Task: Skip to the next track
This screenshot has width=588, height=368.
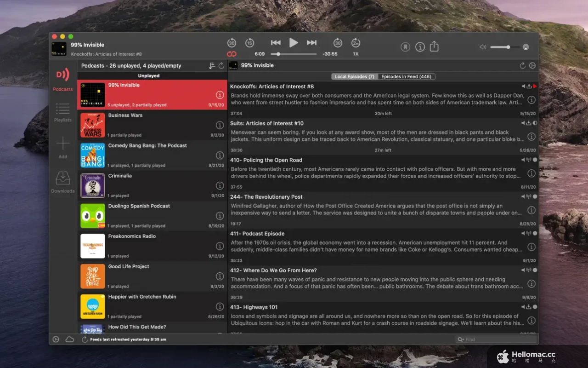Action: point(312,43)
